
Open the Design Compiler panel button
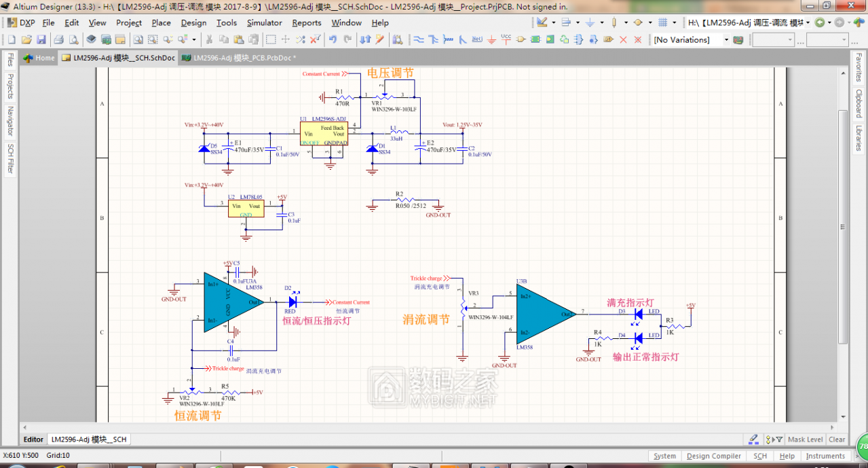point(713,456)
